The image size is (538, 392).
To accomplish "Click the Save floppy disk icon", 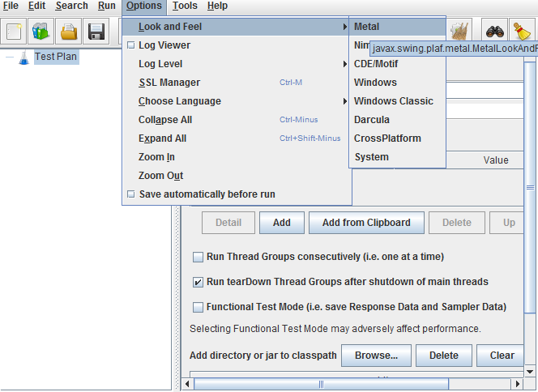I will (x=96, y=32).
